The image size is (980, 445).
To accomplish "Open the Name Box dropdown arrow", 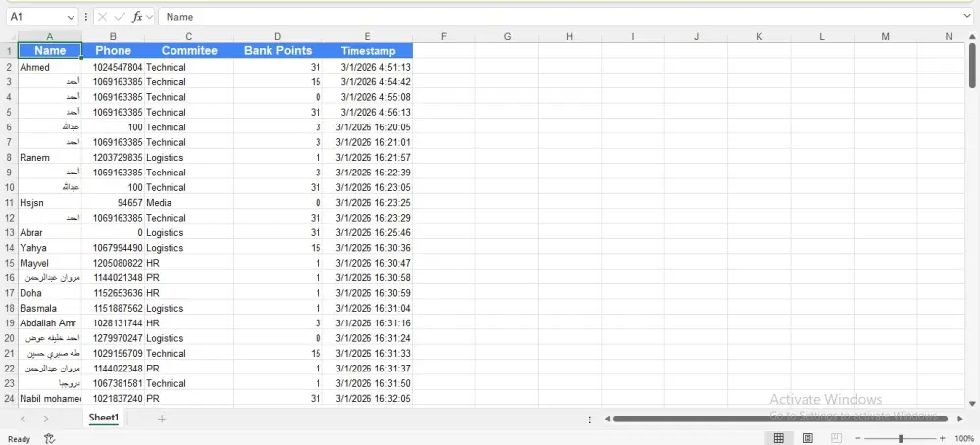I will pos(70,17).
